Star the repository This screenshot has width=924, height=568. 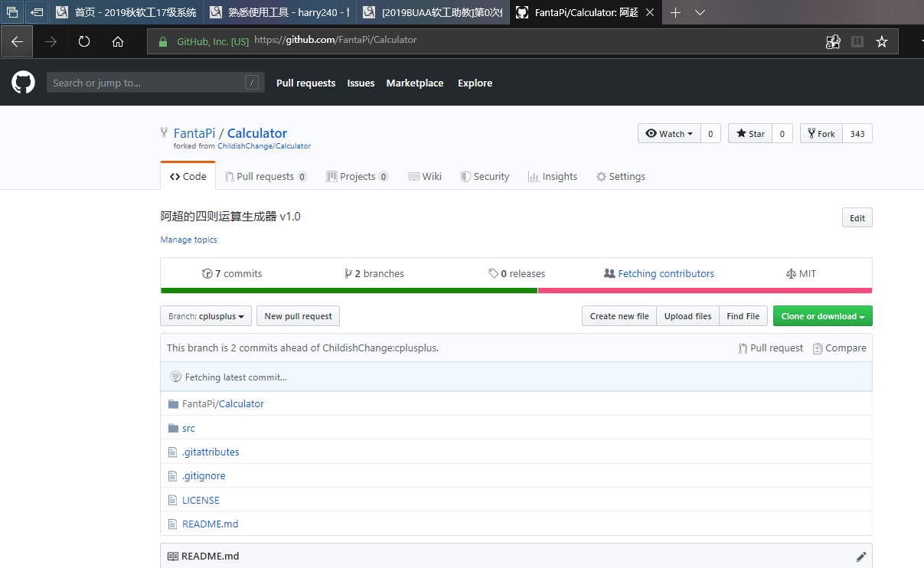750,133
